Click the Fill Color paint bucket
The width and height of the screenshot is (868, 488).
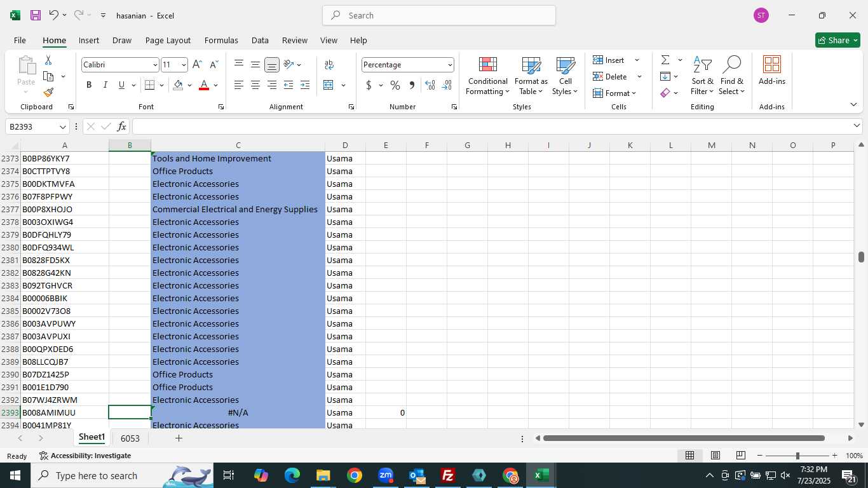[x=178, y=85]
